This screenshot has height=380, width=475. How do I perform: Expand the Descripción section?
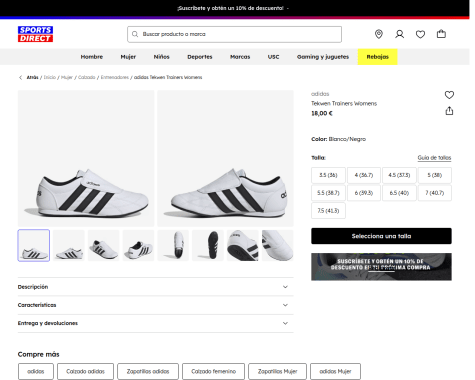155,287
